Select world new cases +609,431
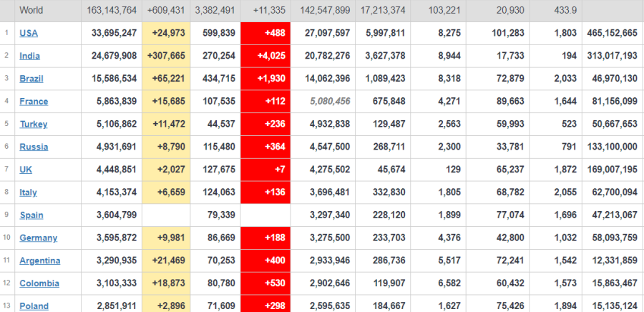644x312 pixels. 166,10
